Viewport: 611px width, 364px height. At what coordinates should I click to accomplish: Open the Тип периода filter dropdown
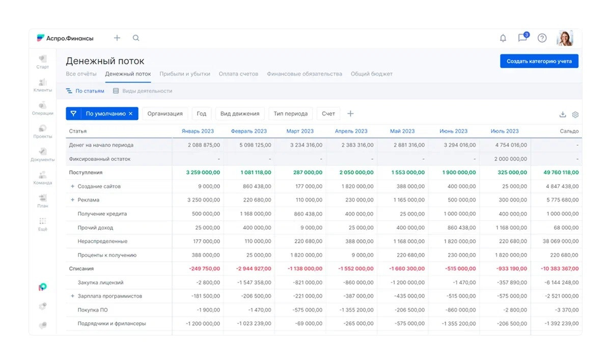point(290,114)
